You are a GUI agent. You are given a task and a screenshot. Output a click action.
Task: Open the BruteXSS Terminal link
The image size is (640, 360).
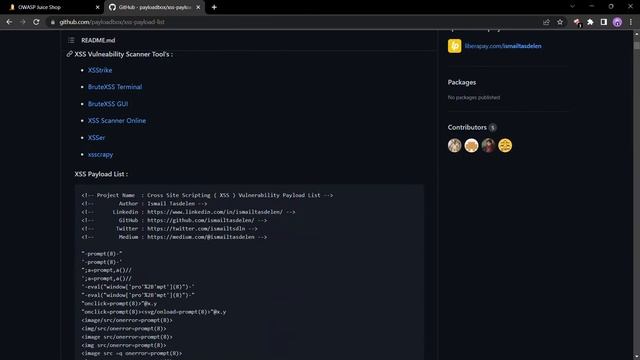click(x=115, y=87)
